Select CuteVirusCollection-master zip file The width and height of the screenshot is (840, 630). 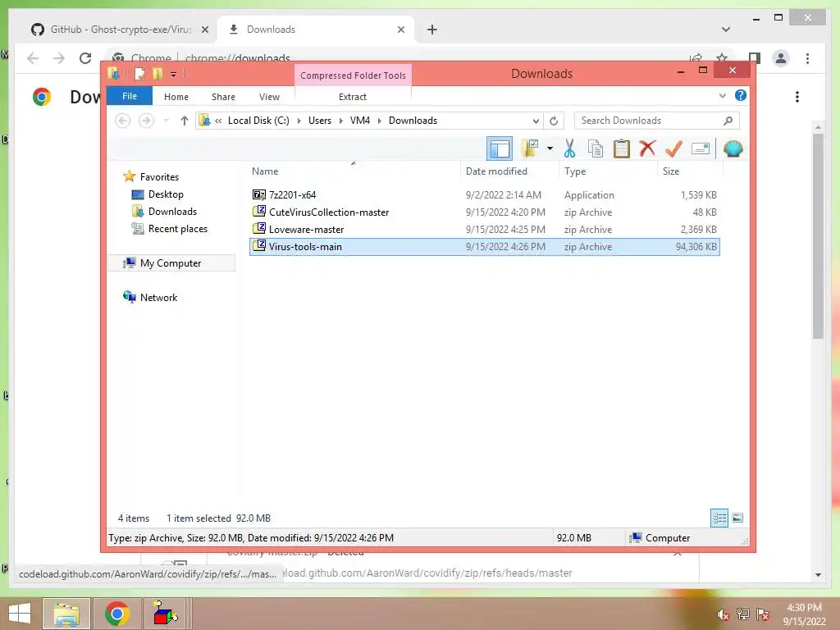pyautogui.click(x=485, y=212)
